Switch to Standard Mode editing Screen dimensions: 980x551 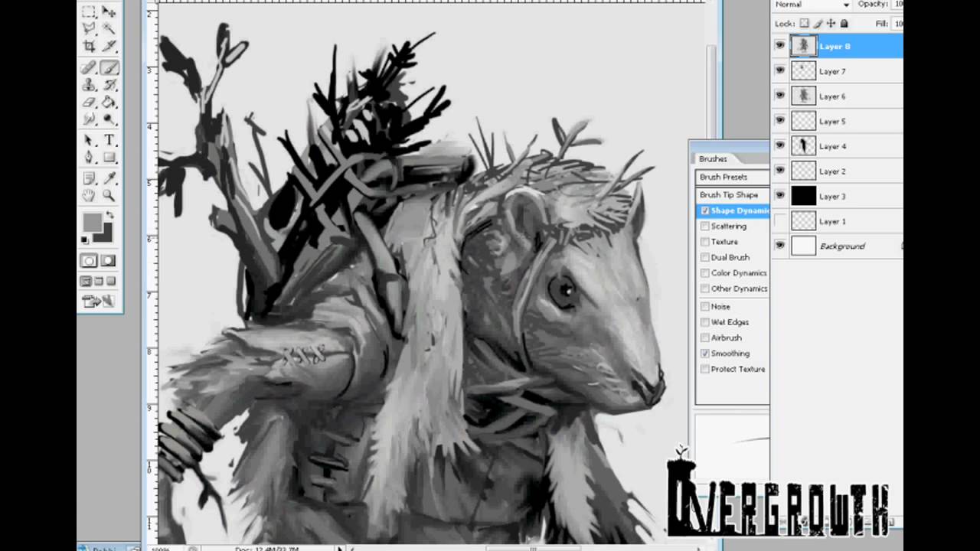90,261
